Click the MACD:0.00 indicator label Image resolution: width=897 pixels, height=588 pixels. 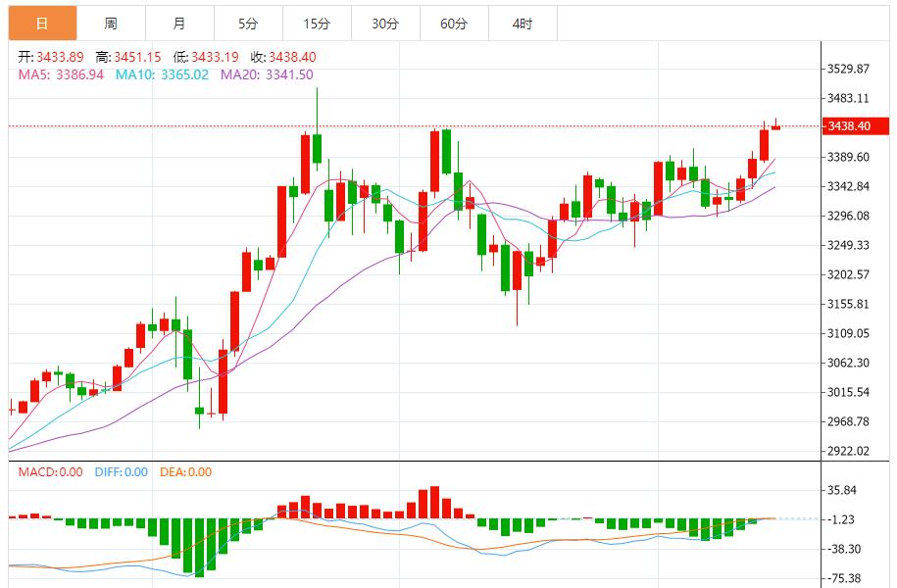tap(50, 472)
